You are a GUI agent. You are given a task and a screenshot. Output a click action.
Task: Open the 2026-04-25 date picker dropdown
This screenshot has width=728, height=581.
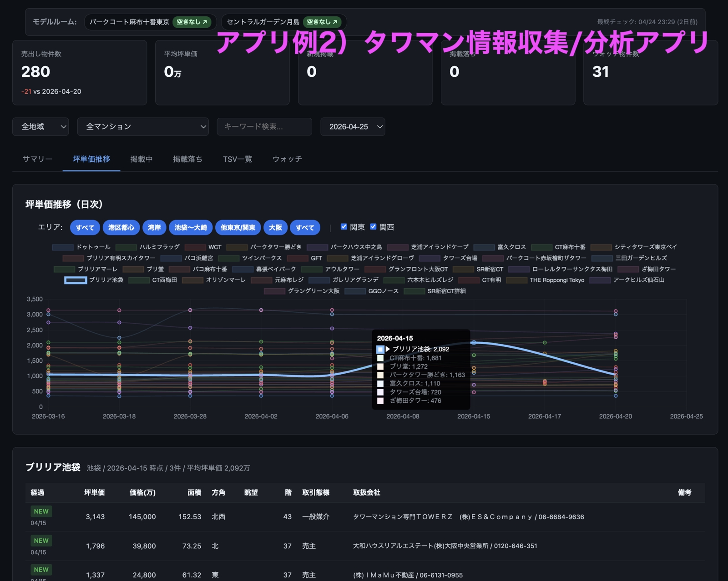pyautogui.click(x=353, y=127)
